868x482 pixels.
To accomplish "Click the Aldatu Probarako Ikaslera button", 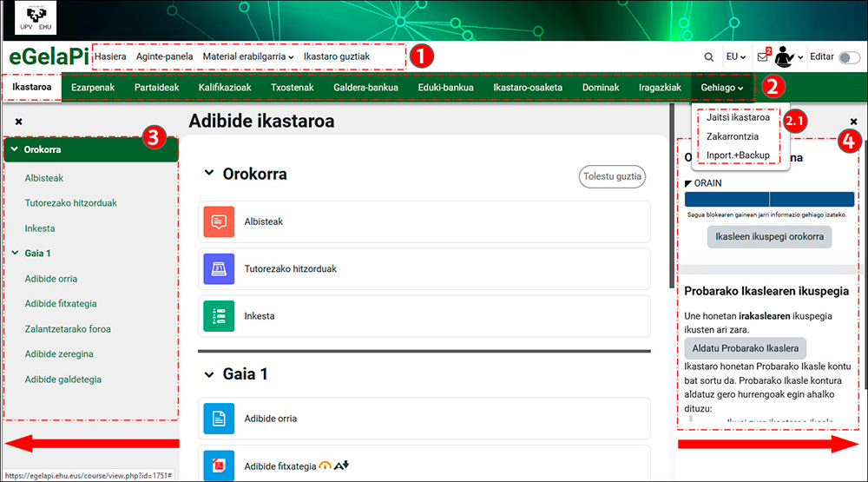I will (745, 348).
